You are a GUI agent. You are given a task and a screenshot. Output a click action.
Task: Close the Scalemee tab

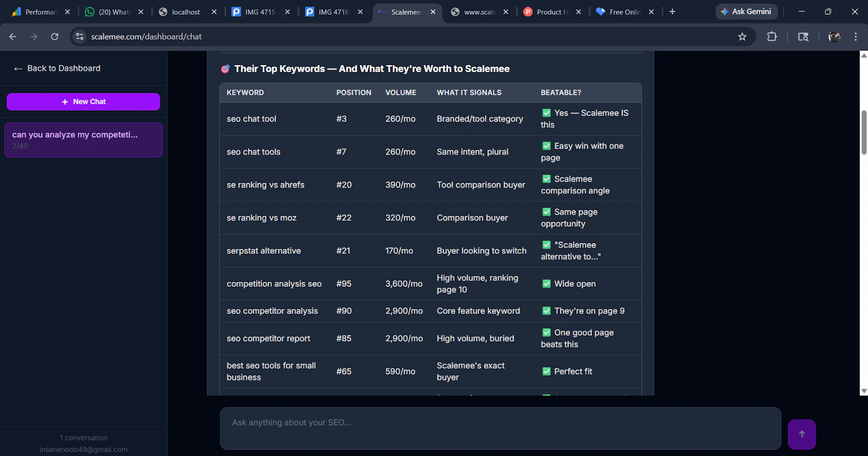(433, 12)
